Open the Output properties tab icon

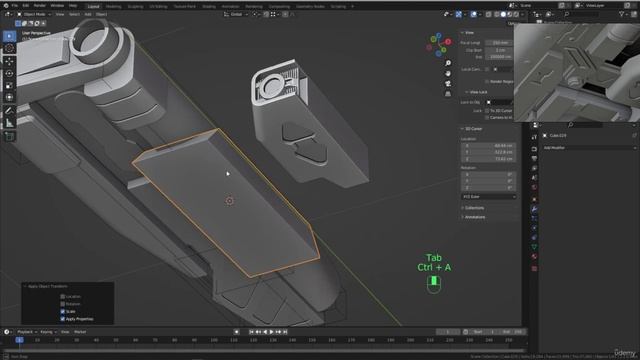click(534, 158)
